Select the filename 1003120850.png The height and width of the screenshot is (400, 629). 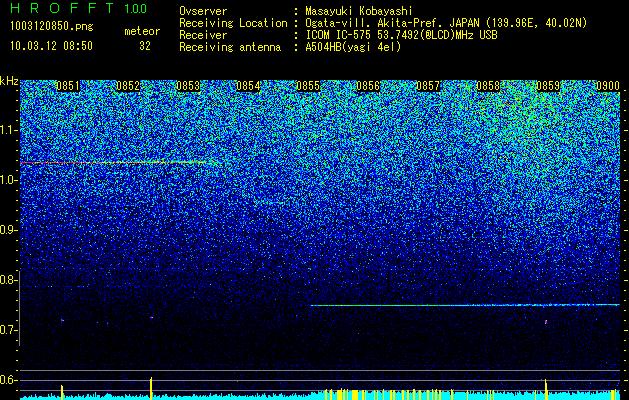coord(52,27)
